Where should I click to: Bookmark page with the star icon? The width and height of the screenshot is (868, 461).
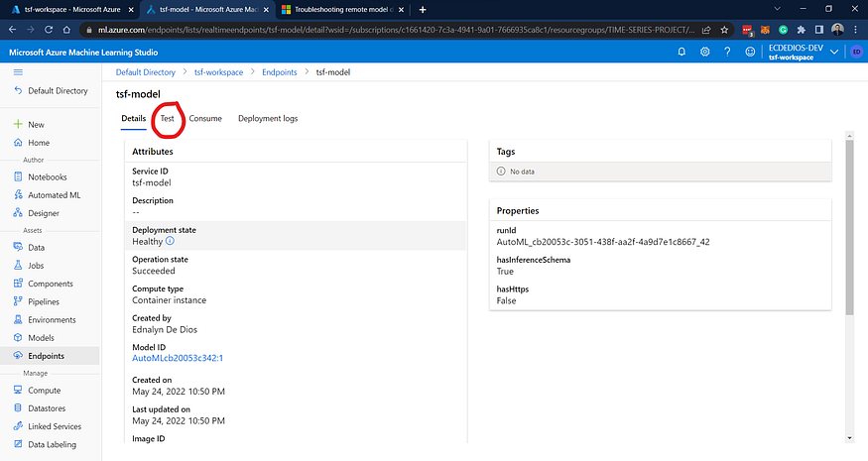(x=724, y=30)
